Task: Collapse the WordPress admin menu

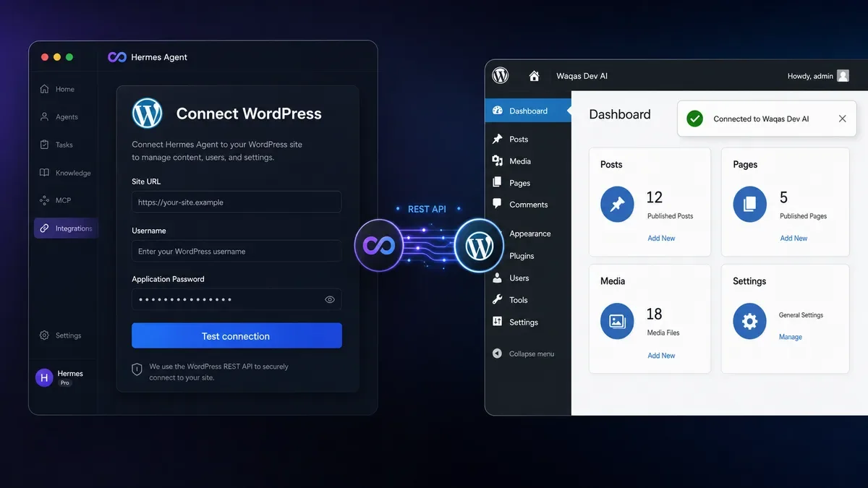Action: [x=524, y=354]
